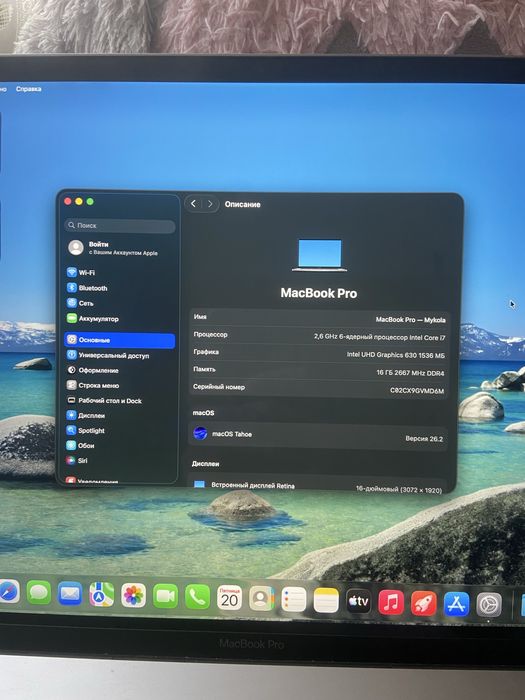This screenshot has width=525, height=700.
Task: Click the name value MacBook Pro — Mykola
Action: (410, 320)
